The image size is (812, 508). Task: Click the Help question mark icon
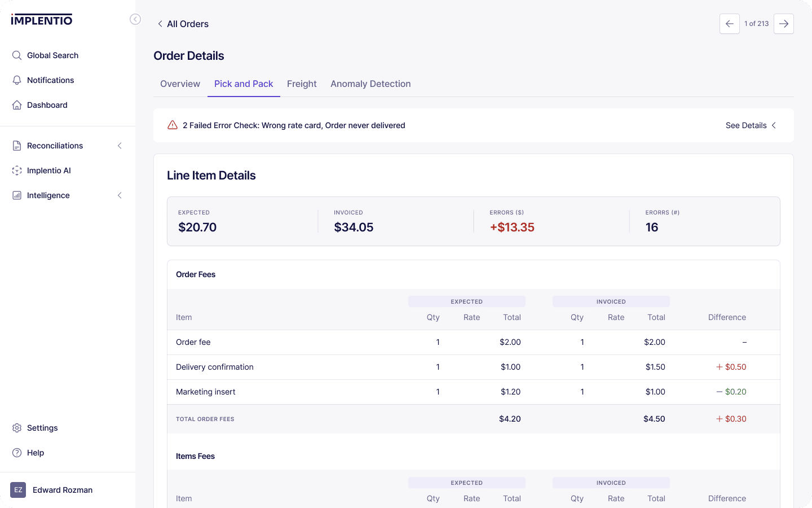[x=17, y=453]
